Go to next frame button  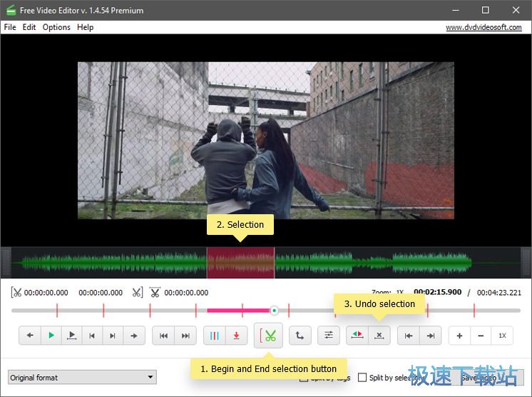(x=113, y=336)
